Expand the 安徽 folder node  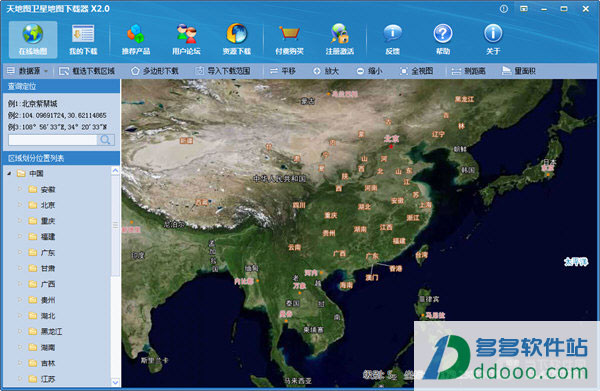[x=20, y=189]
